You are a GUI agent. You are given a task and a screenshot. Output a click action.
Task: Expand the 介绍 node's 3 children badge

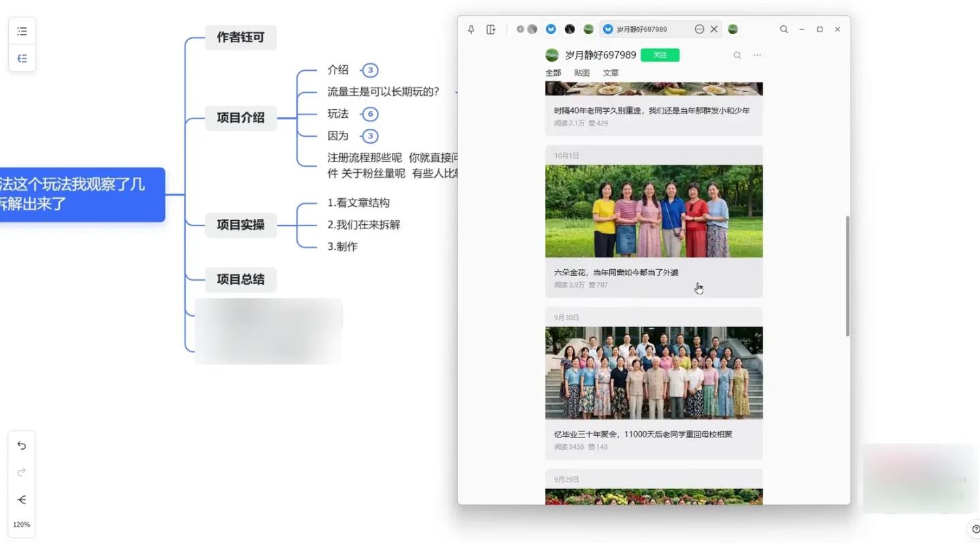(370, 70)
